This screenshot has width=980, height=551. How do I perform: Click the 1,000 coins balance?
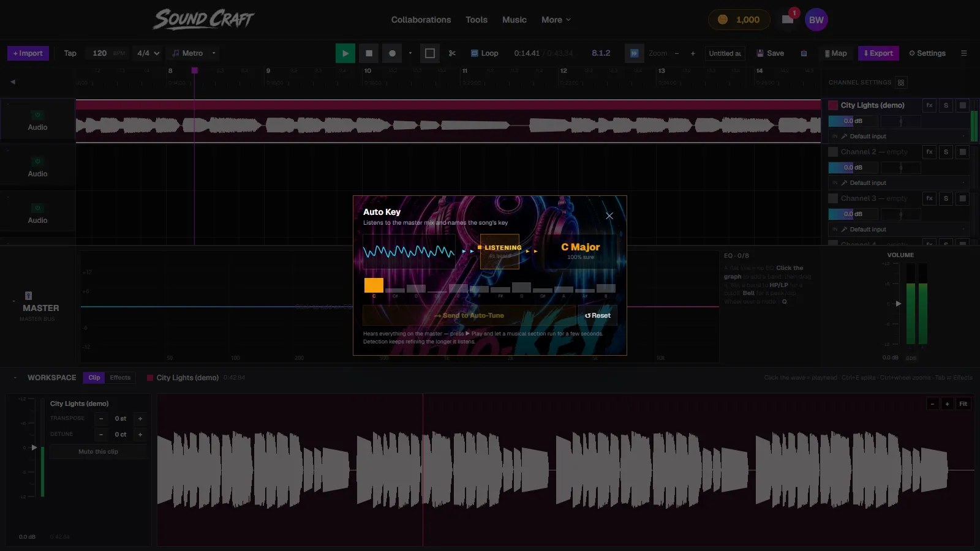[739, 20]
